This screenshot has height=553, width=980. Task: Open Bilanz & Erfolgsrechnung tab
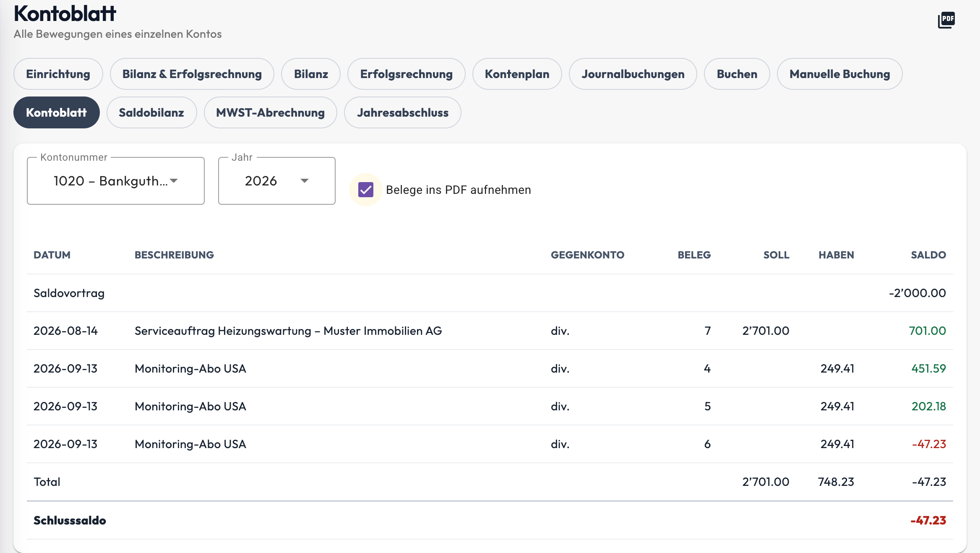192,74
